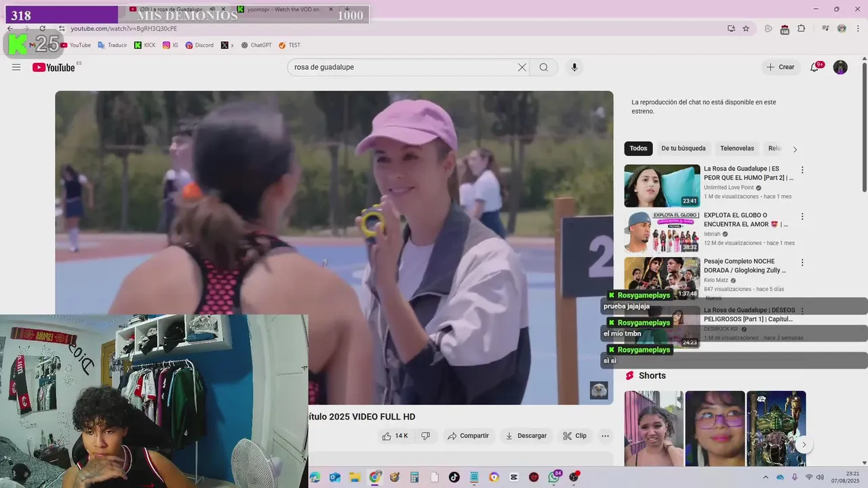The height and width of the screenshot is (488, 868).
Task: Open Pesaje Completo NOCHE DORADA thumbnail
Action: pyautogui.click(x=662, y=278)
